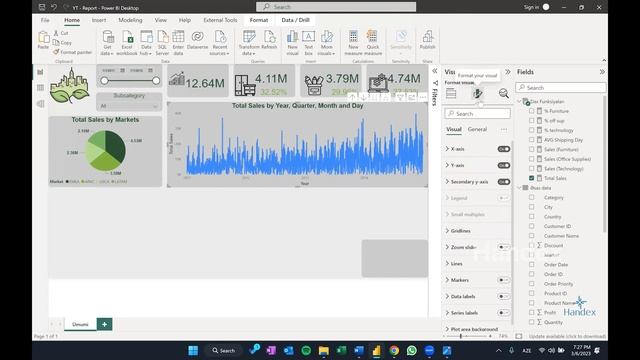
Task: Toggle the X-axis switch off
Action: click(504, 149)
